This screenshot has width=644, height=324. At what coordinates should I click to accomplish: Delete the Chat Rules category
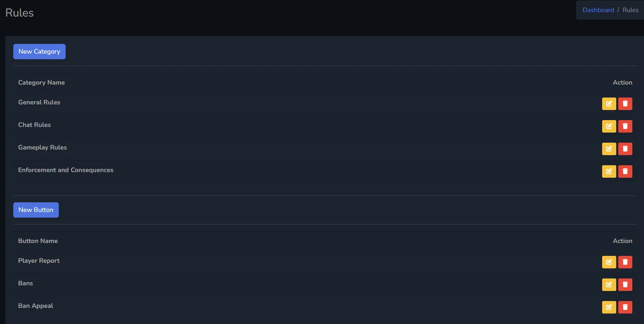(x=625, y=126)
